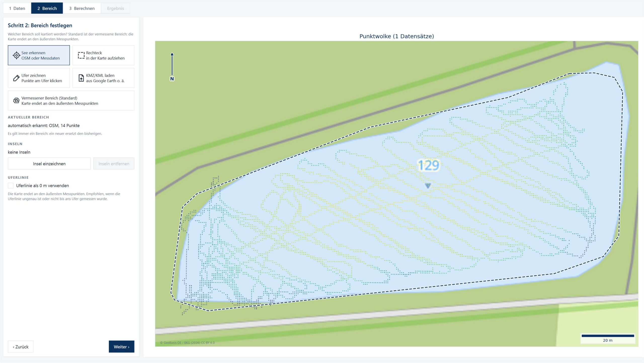Select the dashed rectangle Rechteck icon
This screenshot has width=644, height=363.
81,55
